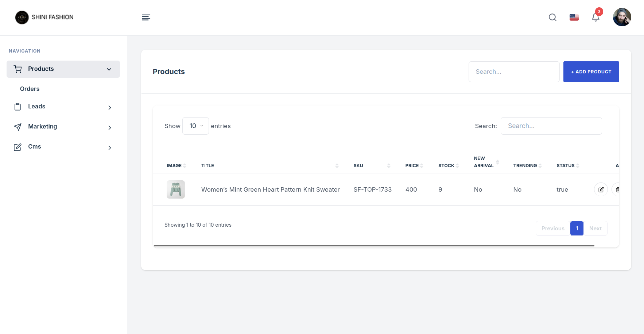Click the sweater product thumbnail image
This screenshot has width=644, height=334.
pos(176,189)
